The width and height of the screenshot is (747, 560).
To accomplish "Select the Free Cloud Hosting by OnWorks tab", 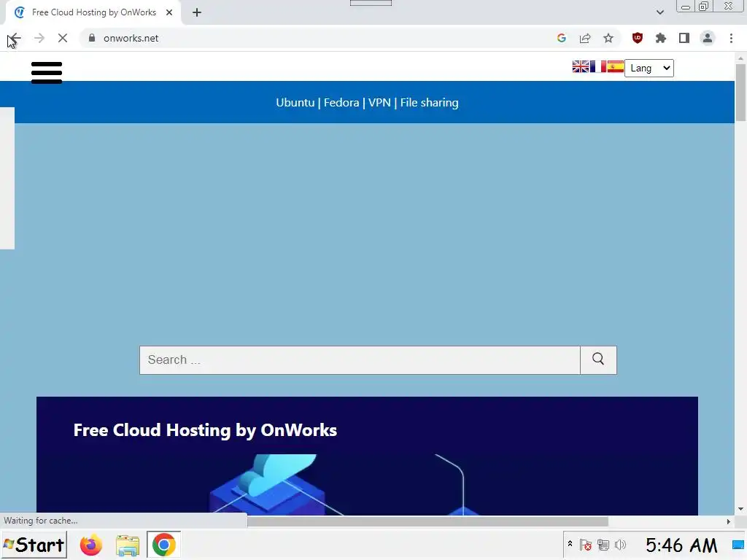I will click(94, 12).
